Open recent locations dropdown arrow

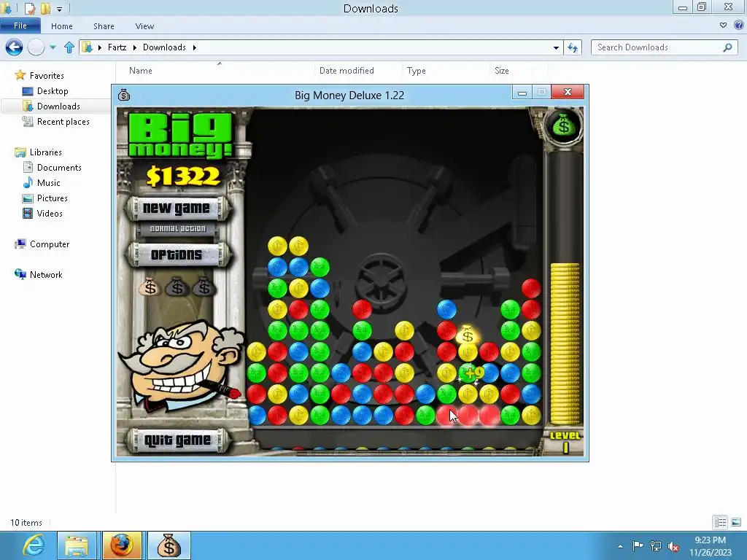tap(53, 47)
